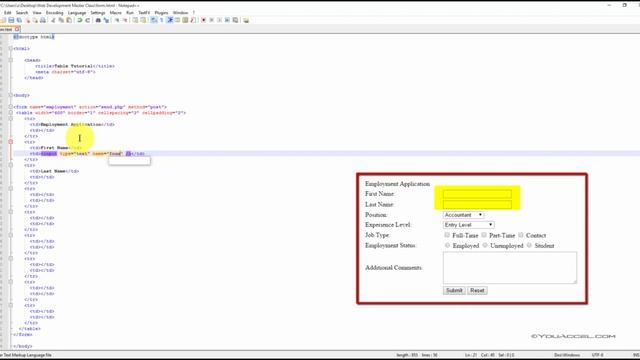The image size is (640, 360).
Task: Open the Entry Level experience dropdown
Action: [469, 225]
